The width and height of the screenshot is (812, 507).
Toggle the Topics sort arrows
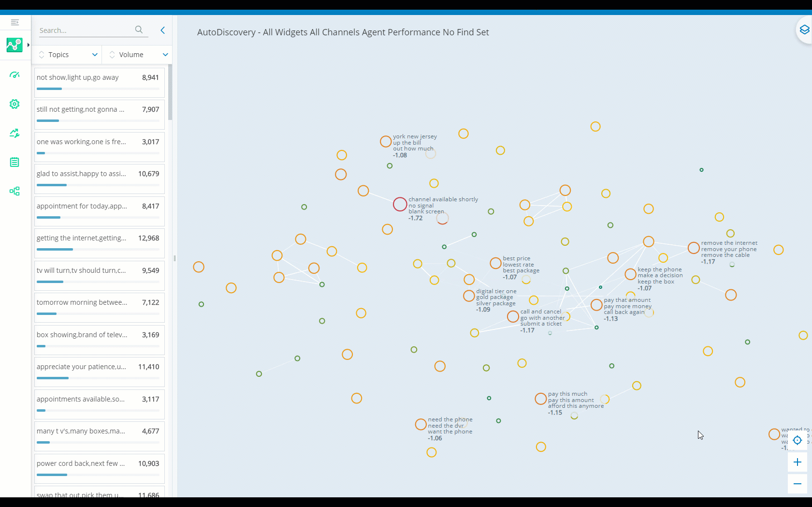(x=42, y=55)
